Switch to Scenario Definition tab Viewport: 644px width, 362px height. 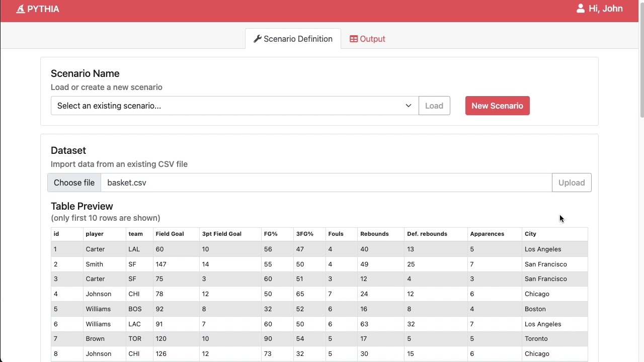[x=293, y=39]
